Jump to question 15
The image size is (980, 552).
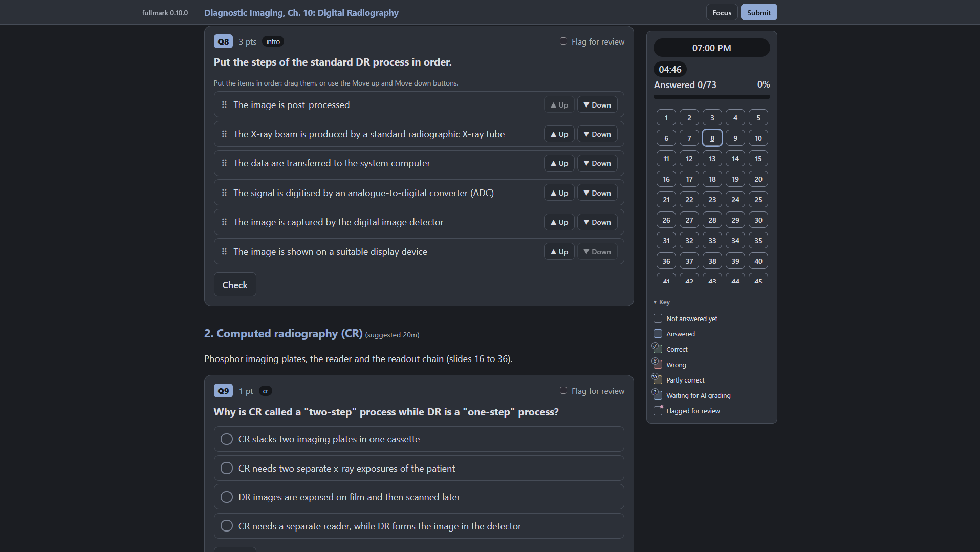758,158
